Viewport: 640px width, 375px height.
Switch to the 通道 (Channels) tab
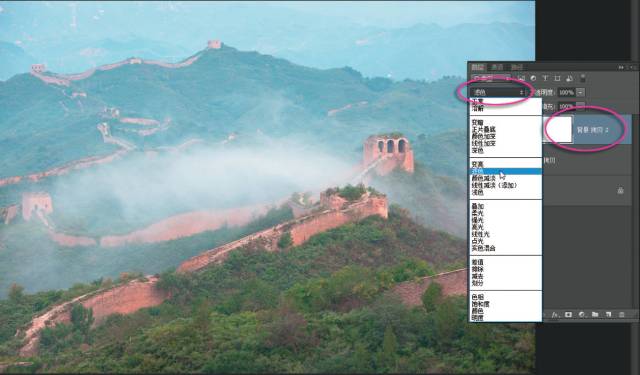pos(497,67)
